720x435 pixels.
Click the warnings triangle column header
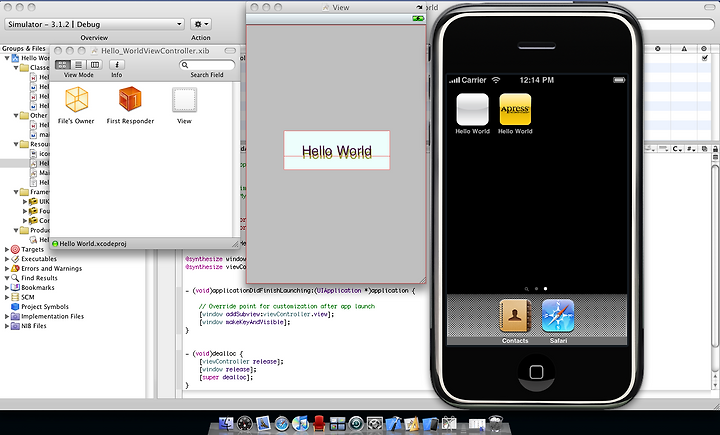(684, 49)
